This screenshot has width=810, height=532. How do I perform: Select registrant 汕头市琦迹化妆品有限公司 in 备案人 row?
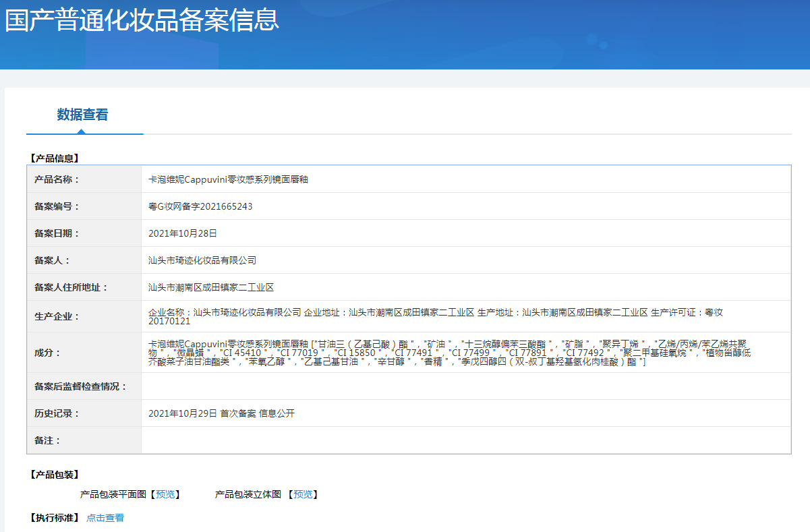pos(202,260)
